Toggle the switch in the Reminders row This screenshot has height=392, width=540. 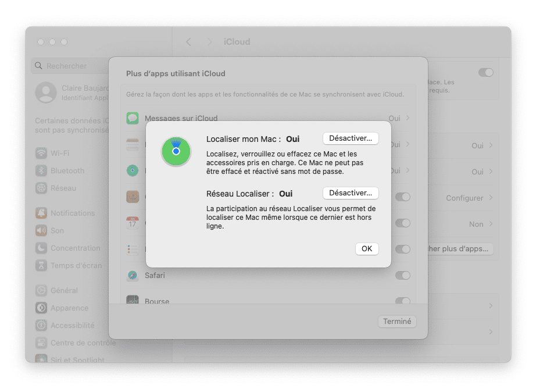click(x=403, y=249)
